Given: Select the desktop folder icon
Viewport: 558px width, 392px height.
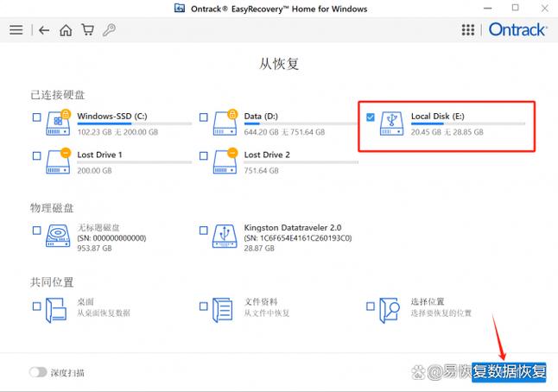Looking at the screenshot, I should 56,310.
